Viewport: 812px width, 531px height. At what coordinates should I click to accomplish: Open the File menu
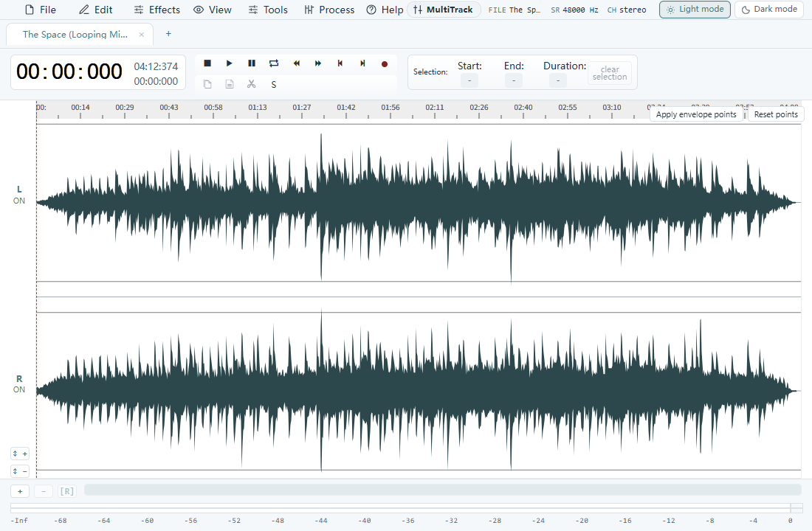[41, 10]
